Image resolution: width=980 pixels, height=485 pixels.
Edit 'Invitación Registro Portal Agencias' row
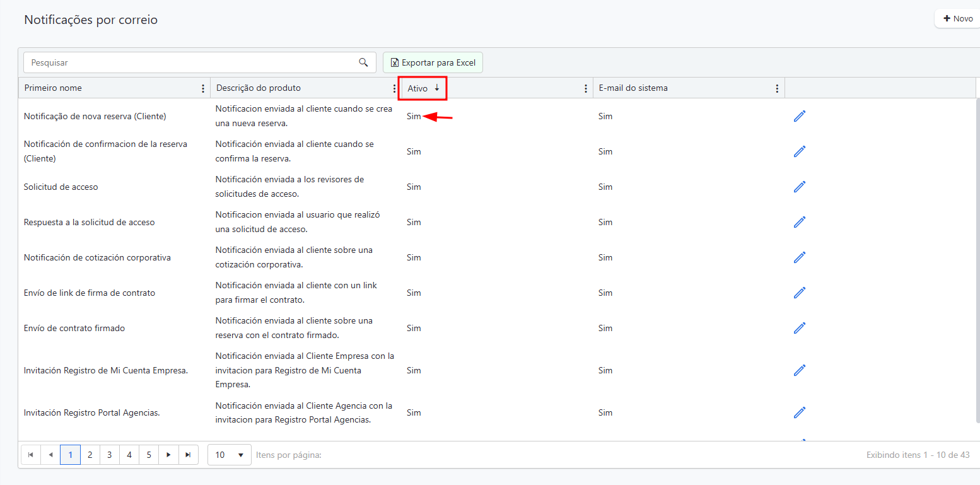(x=800, y=412)
